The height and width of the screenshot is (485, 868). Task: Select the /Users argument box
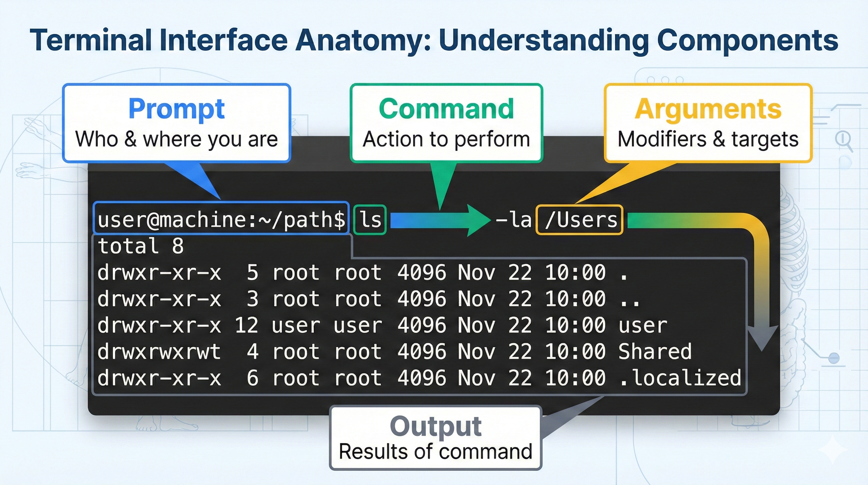coord(580,219)
